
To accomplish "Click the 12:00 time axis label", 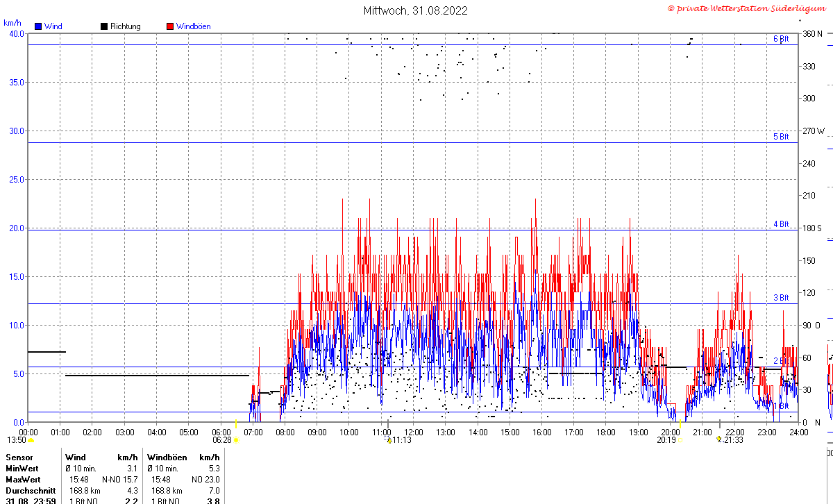I will 414,432.
